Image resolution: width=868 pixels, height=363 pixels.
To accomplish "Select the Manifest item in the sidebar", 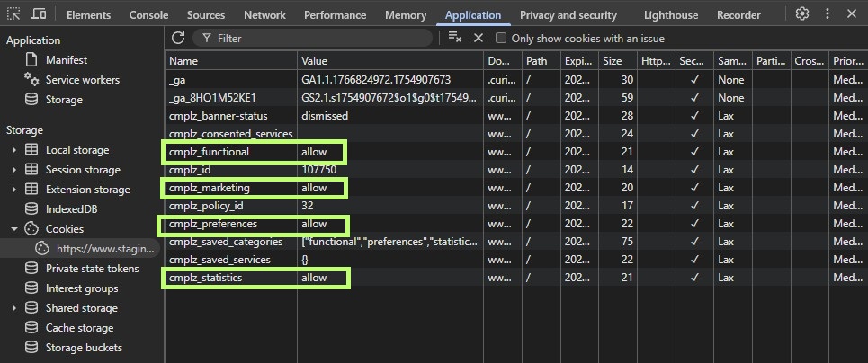I will point(67,60).
